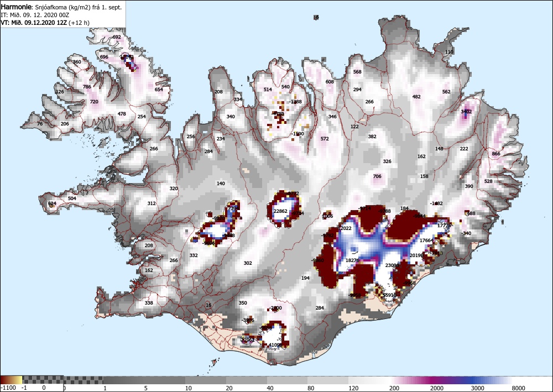553x392 pixels.
Task: Click the legend label 8000
Action: (519, 388)
